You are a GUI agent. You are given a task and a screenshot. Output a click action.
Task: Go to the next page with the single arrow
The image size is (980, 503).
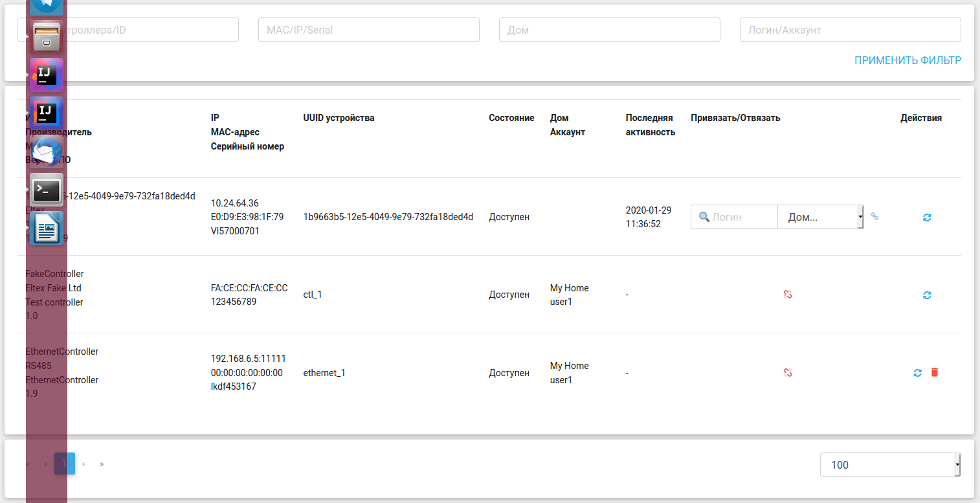coord(84,464)
